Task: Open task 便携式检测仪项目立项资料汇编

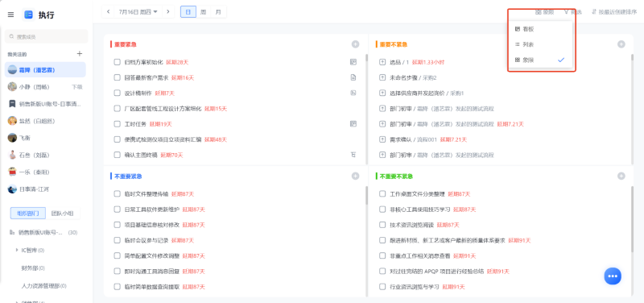Action: (x=163, y=139)
